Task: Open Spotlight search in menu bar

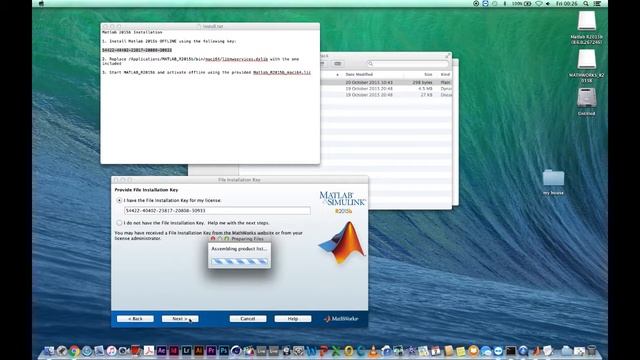Action: [586, 3]
